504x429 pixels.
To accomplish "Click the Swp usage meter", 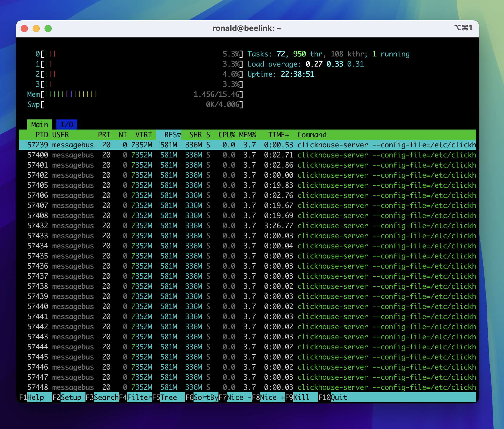I will click(x=135, y=104).
